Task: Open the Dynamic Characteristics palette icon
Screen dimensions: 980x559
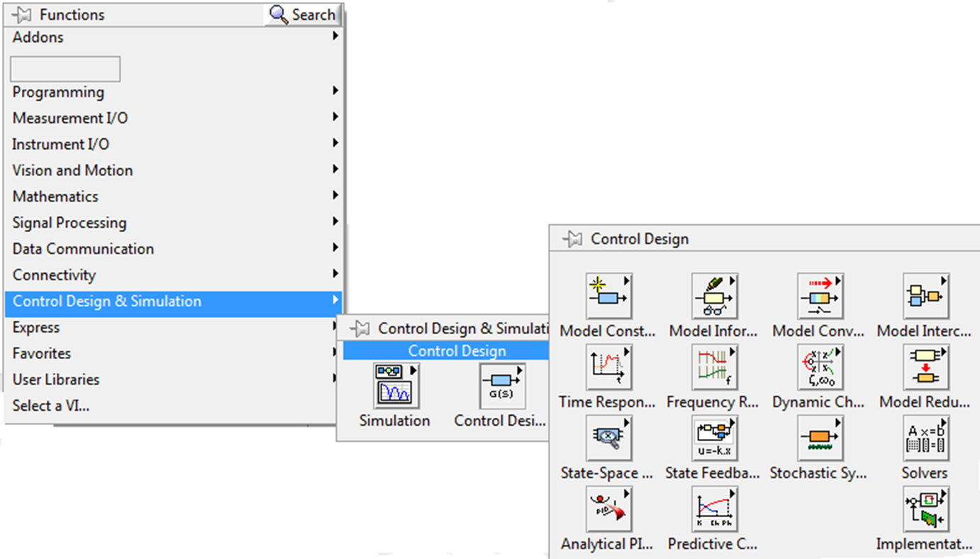Action: point(820,367)
